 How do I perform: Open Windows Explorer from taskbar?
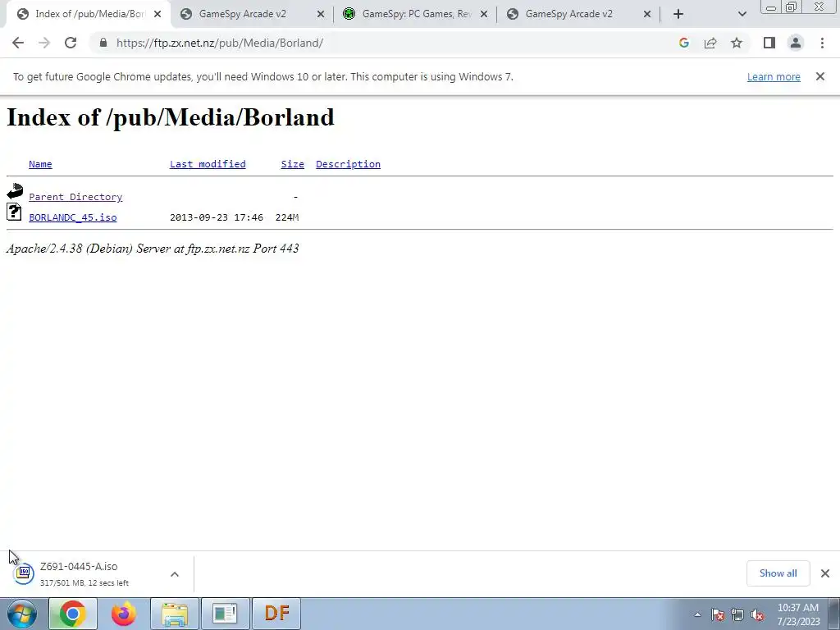[175, 614]
